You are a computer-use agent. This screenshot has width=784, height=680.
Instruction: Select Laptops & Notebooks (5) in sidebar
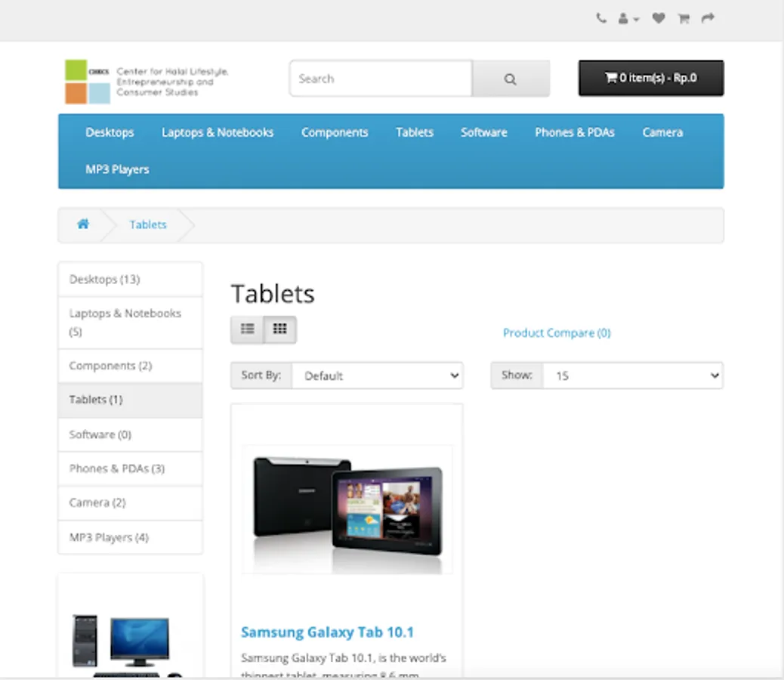(x=130, y=323)
